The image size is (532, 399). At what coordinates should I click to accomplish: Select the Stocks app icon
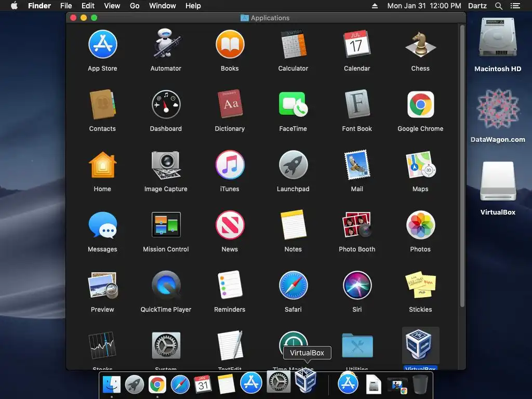coord(102,345)
